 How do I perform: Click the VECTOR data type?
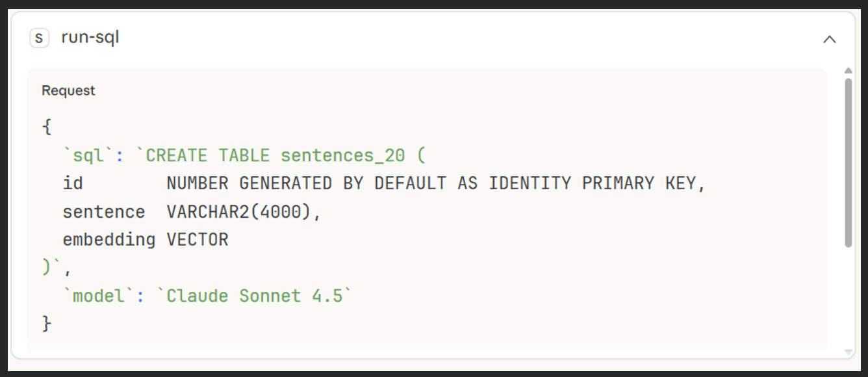coord(198,240)
